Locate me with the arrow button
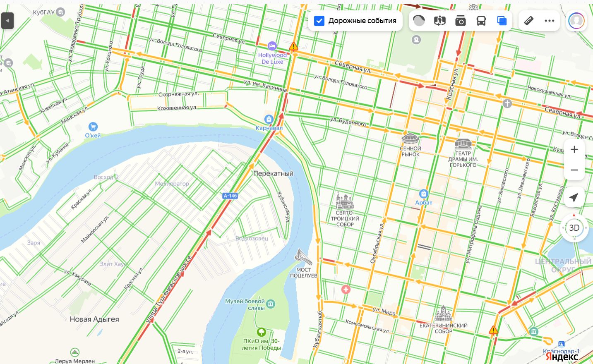This screenshot has height=364, width=593. (574, 197)
